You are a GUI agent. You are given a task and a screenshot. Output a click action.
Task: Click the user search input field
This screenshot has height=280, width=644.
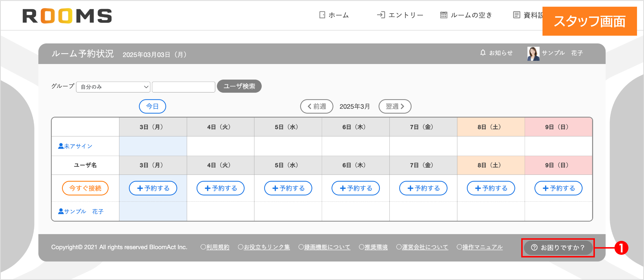(184, 87)
